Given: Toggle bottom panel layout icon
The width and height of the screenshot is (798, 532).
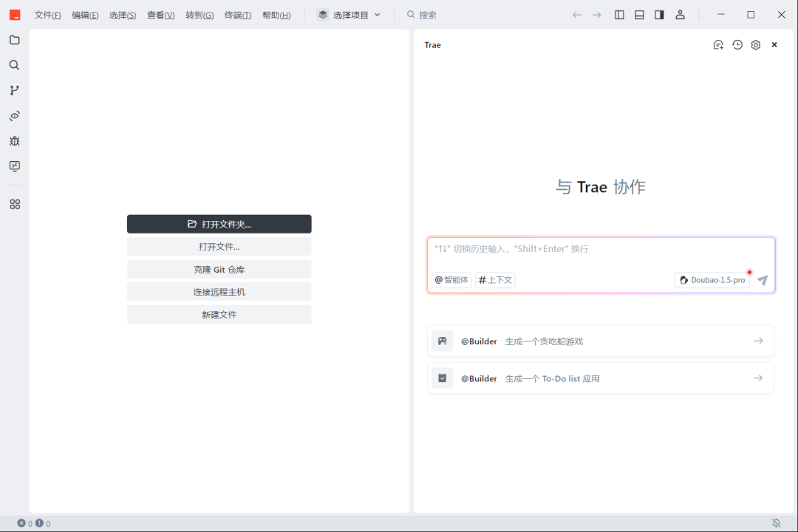Looking at the screenshot, I should tap(639, 15).
